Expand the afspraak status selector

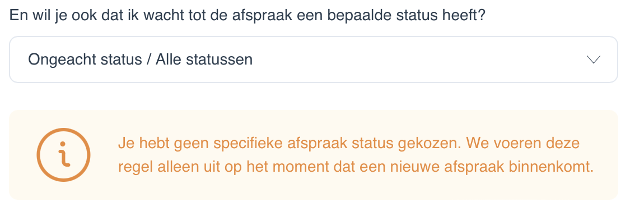coord(314,59)
